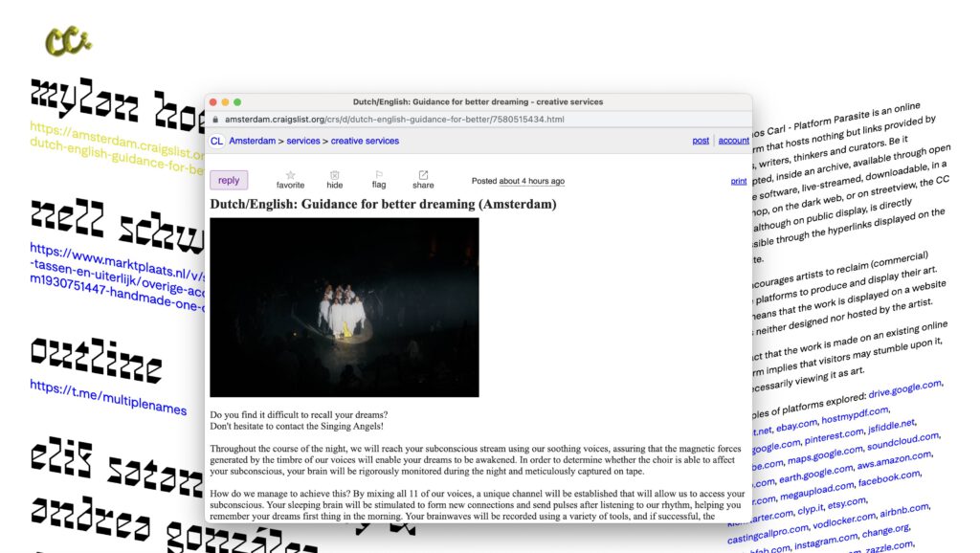Screen dimensions: 980x553
Task: Click the hide trash icon
Action: click(x=334, y=176)
